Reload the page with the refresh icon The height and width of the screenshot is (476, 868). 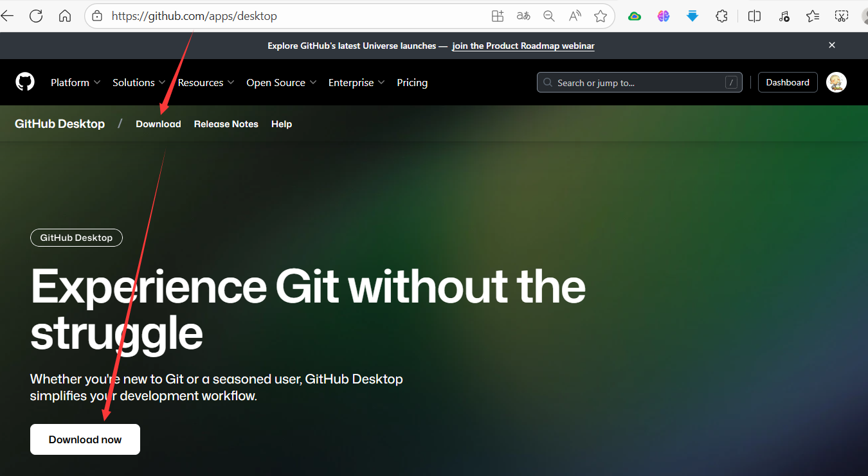36,16
